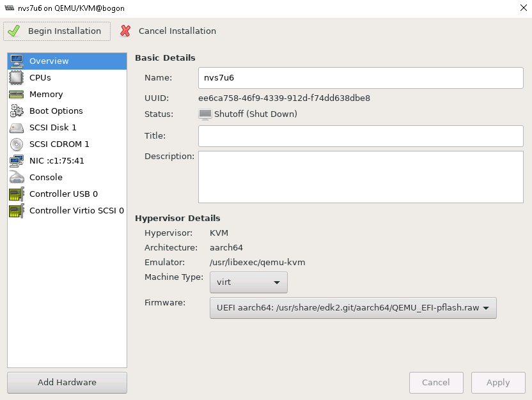This screenshot has width=532, height=400.
Task: Click the Firmware dropdown arrow
Action: (486, 308)
